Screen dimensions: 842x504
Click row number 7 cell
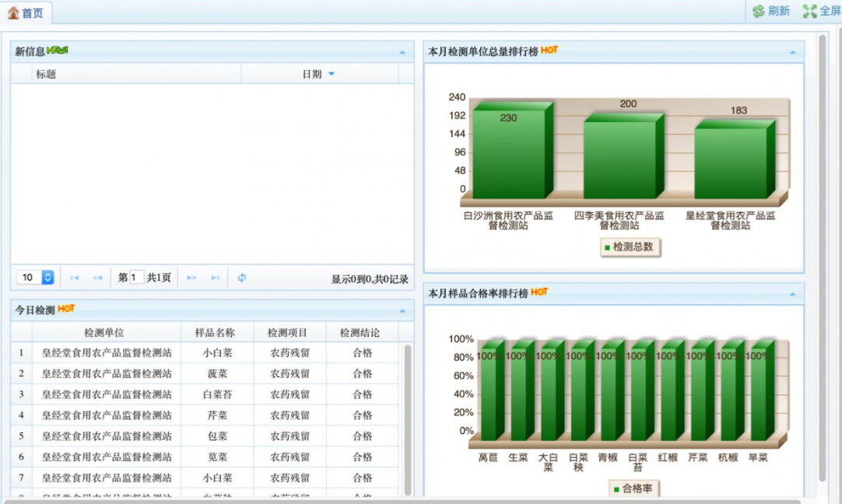[22, 478]
